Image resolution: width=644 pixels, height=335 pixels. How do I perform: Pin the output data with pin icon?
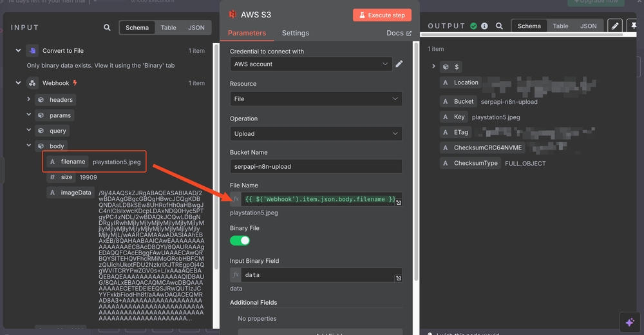coord(634,26)
